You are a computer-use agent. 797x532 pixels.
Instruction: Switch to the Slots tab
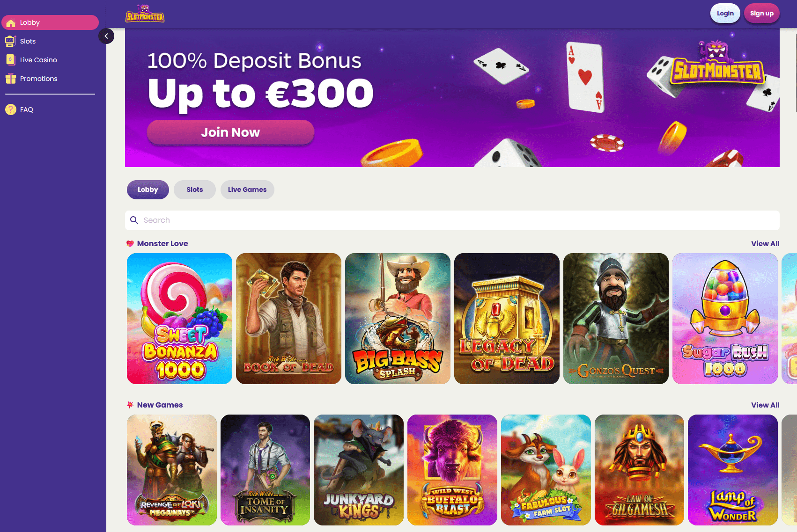(195, 190)
